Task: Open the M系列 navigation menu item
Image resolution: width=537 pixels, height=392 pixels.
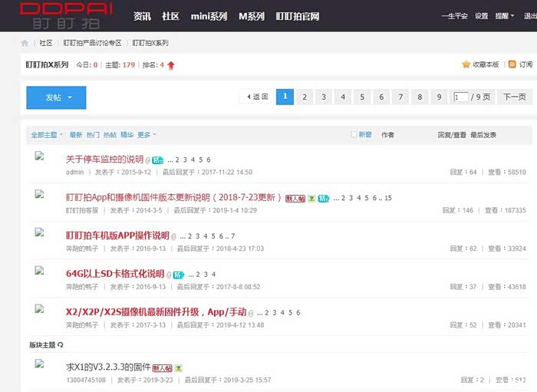Action: pos(252,16)
